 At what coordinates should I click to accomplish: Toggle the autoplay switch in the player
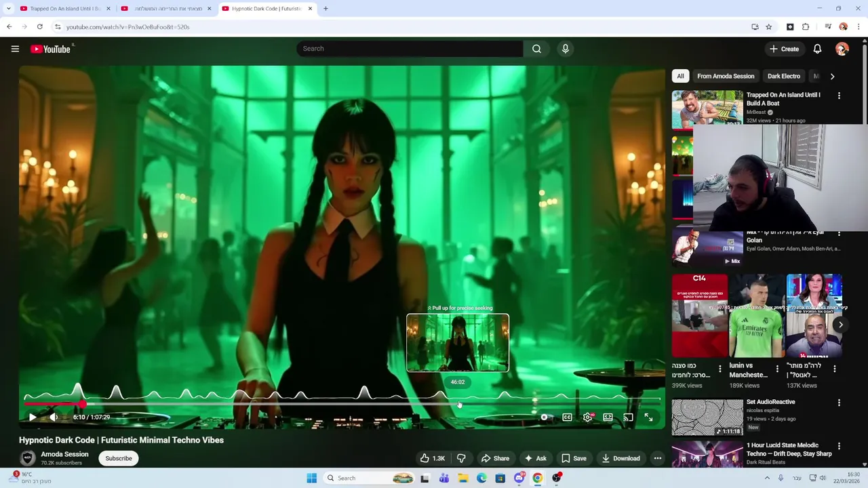544,418
